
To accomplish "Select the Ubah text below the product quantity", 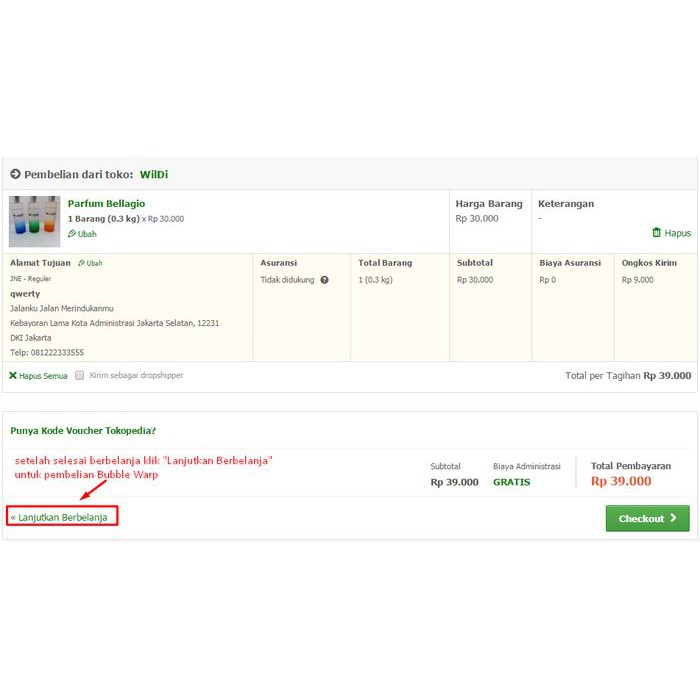I will 87,234.
